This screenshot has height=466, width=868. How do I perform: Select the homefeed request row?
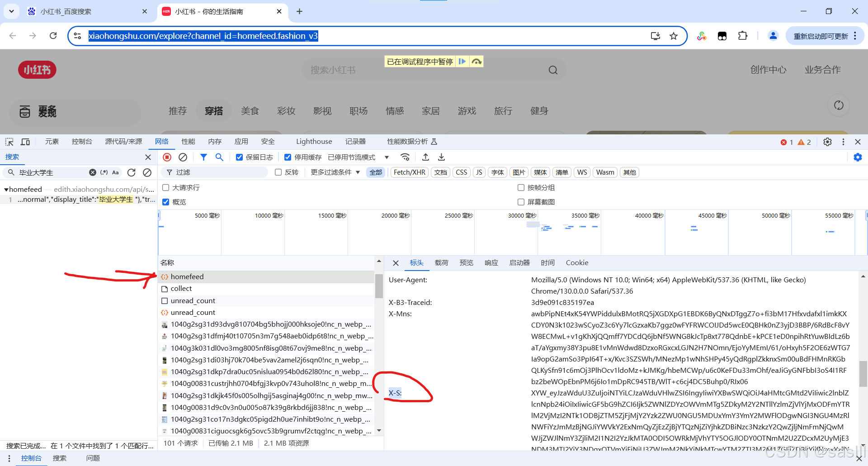pos(266,277)
